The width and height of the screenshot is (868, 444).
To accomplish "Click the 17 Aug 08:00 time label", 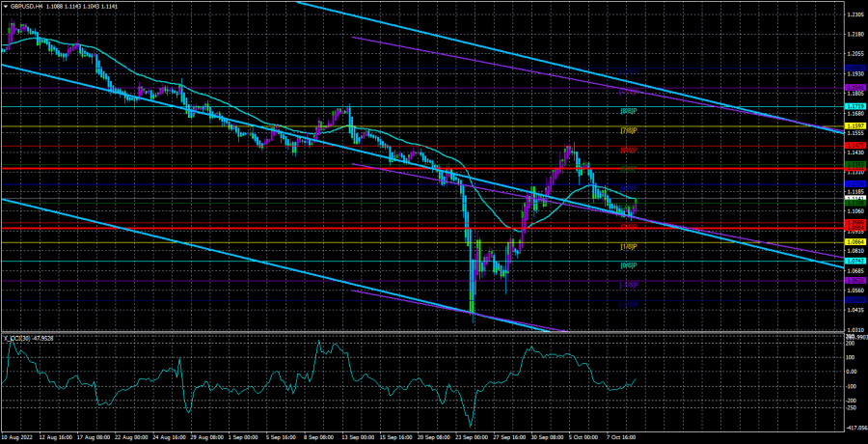I will tap(94, 437).
